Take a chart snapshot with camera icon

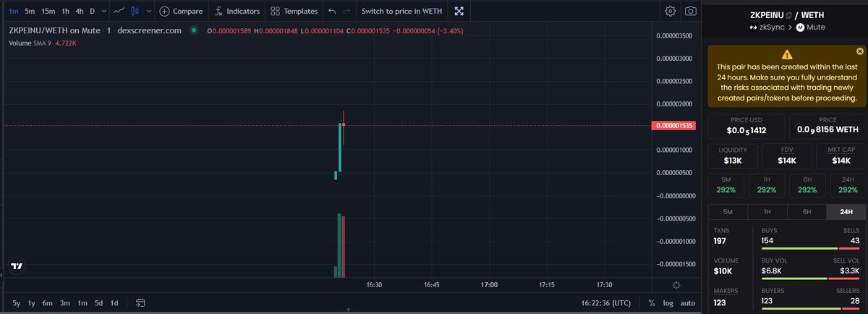tap(691, 12)
